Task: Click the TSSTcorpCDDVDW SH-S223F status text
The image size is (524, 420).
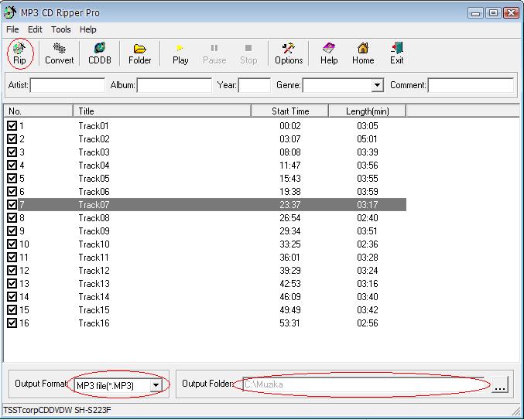Action: [57, 410]
